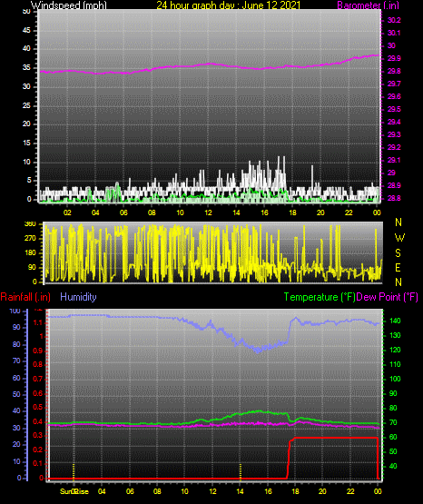This screenshot has height=504, width=423.
Task: Click barometer axis value '29.5'
Action: [x=394, y=109]
